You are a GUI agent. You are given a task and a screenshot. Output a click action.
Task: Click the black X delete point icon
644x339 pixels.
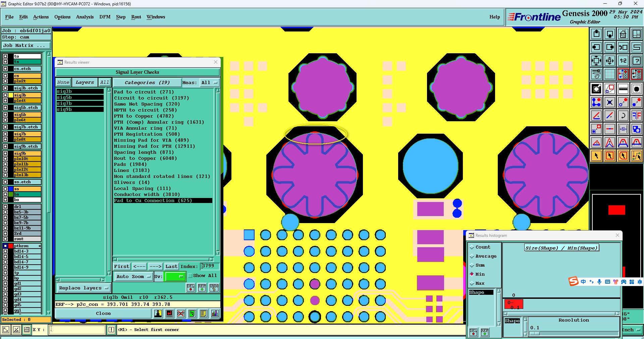[x=610, y=102]
